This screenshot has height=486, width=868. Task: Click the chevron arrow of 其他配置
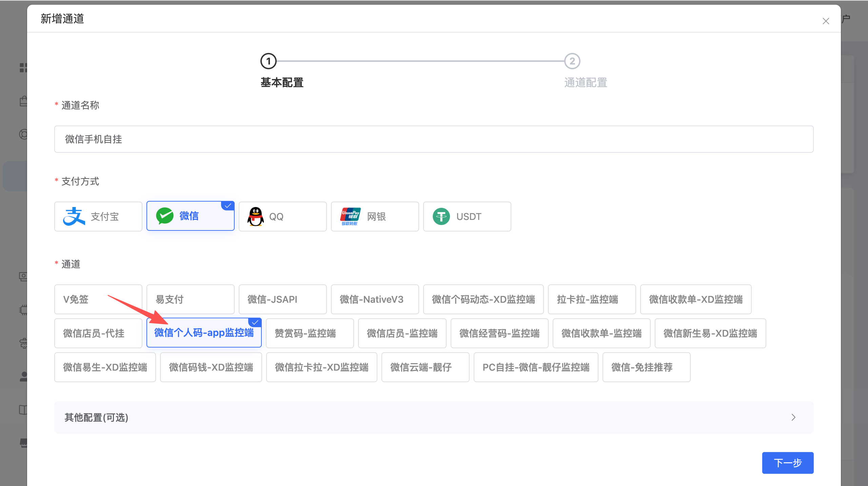pos(793,417)
